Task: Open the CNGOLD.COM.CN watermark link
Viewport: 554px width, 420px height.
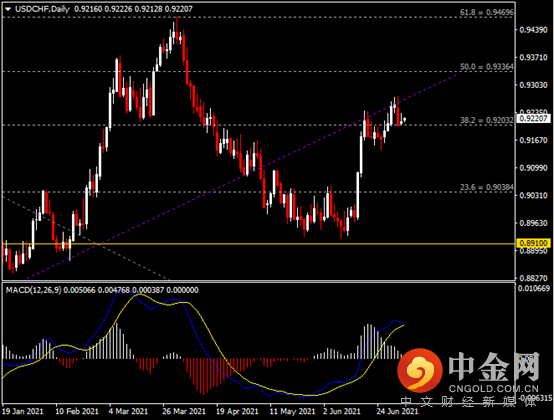Action: pyautogui.click(x=494, y=389)
